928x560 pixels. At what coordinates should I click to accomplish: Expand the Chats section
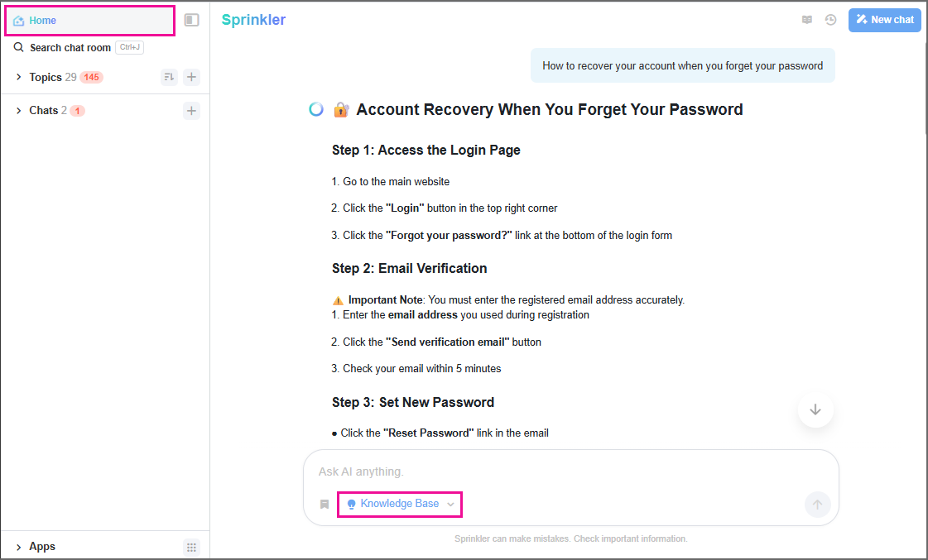pos(19,110)
